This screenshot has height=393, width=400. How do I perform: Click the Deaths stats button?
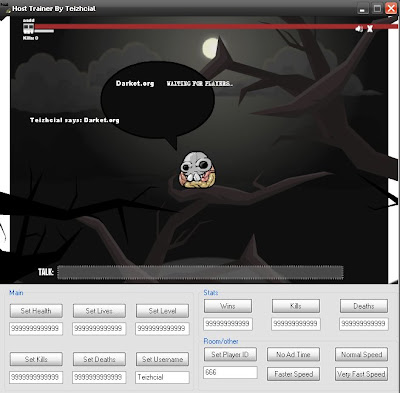(x=364, y=306)
